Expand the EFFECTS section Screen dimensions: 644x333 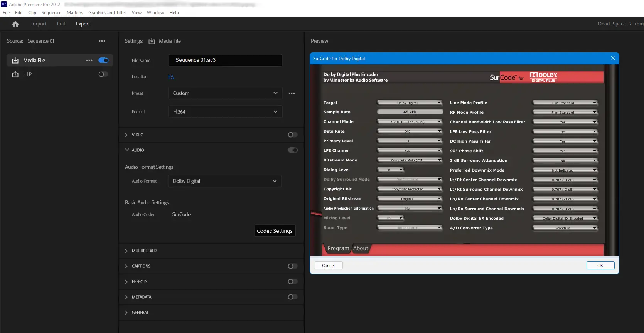pyautogui.click(x=126, y=282)
